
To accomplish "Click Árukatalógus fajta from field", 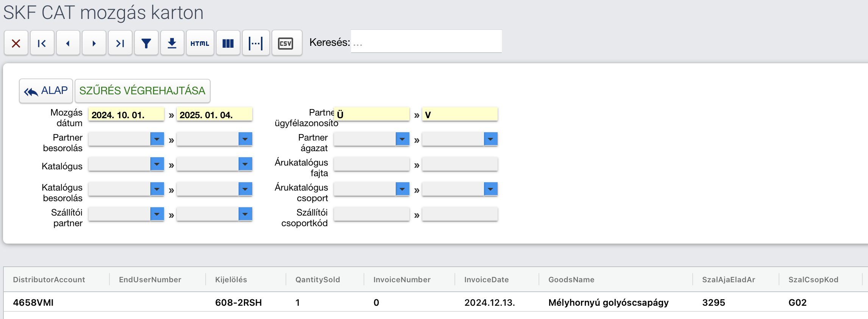I will pos(372,164).
